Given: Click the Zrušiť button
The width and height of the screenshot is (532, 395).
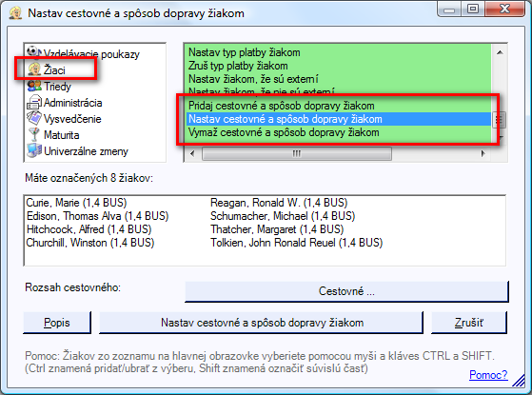Looking at the screenshot, I should tap(469, 323).
